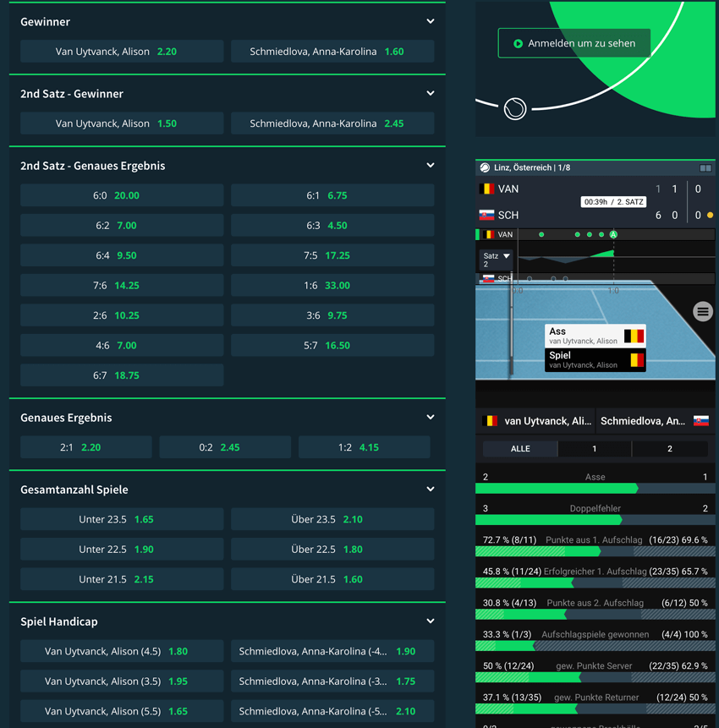
Task: Click the 00:39h / 2. SATZ time badge
Action: pyautogui.click(x=613, y=202)
